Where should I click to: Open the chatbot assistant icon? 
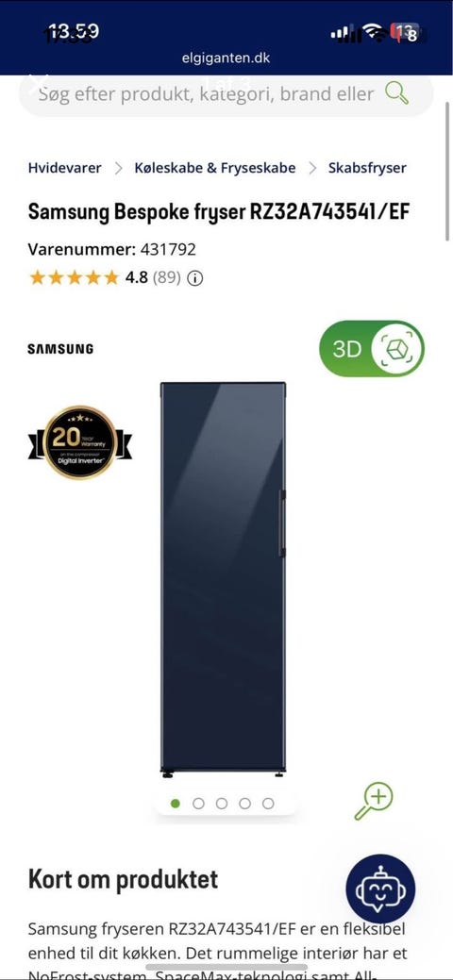click(380, 889)
